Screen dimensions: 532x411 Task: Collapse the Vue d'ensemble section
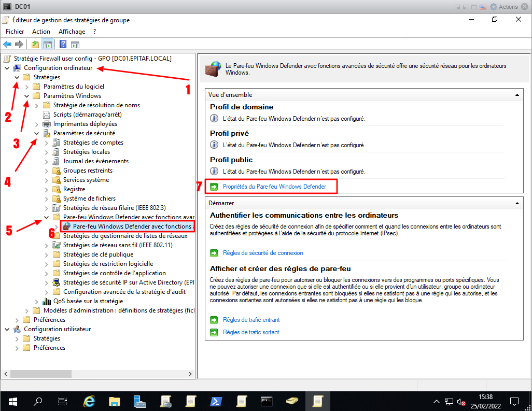click(x=516, y=95)
